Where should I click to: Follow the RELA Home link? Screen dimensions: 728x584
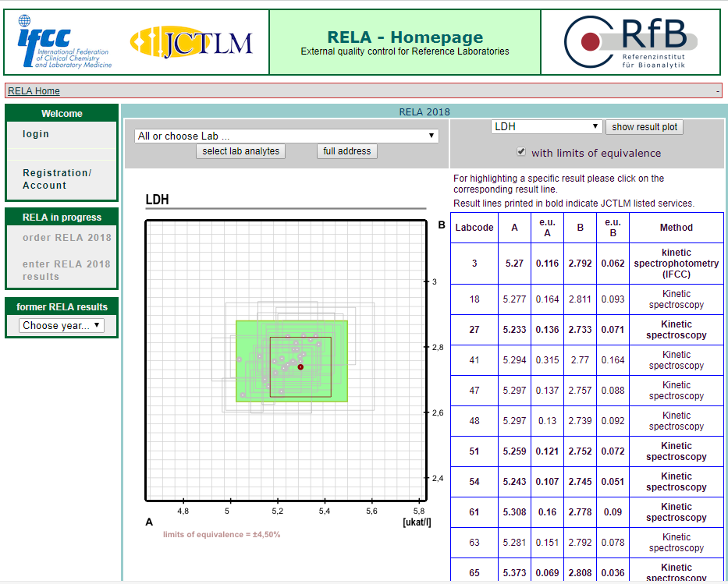click(x=34, y=91)
